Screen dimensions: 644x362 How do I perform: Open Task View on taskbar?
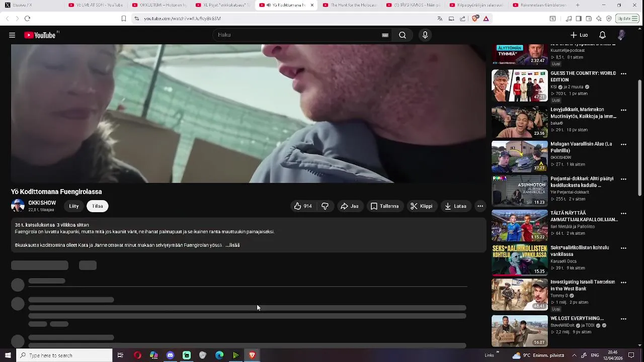[x=120, y=355]
